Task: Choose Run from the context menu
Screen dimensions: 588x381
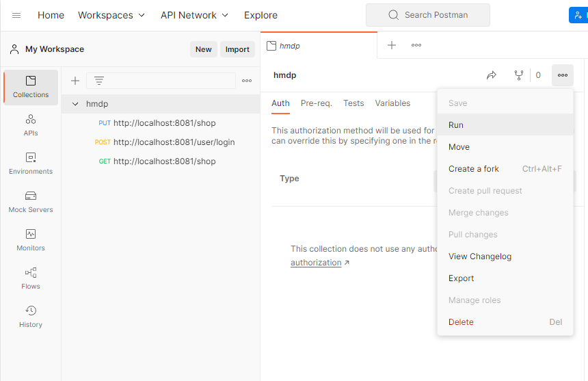Action: (x=456, y=125)
